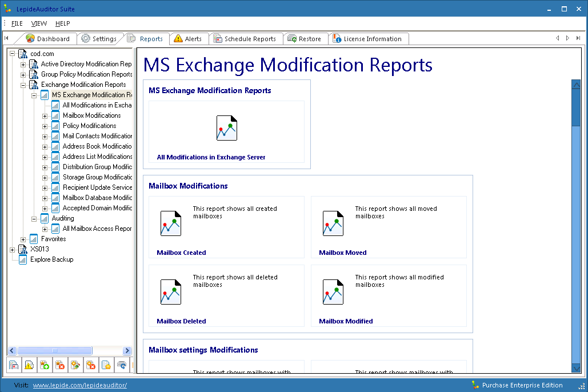Collapse MS Exchange Modification Reports subnode

pos(34,95)
